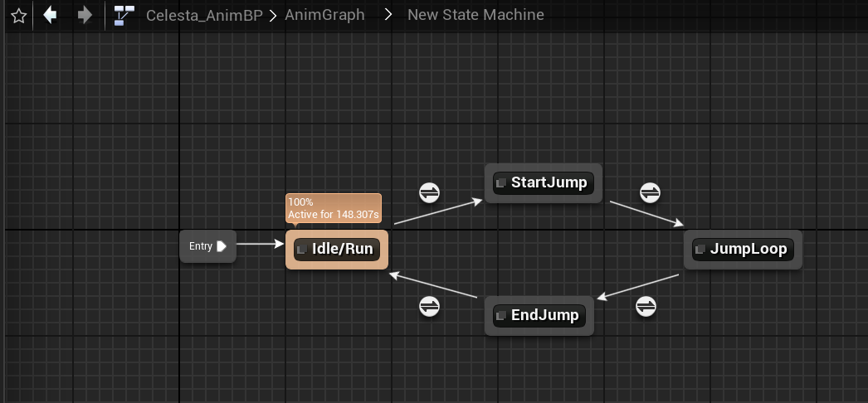Click the small state icon in Idle/Run
Screen dimensions: 868x403
click(302, 250)
